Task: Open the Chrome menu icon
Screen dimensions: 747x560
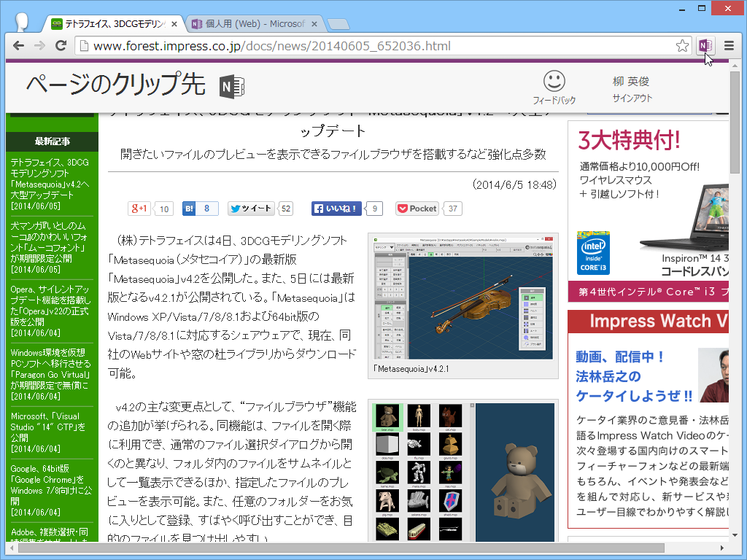Action: (x=728, y=45)
